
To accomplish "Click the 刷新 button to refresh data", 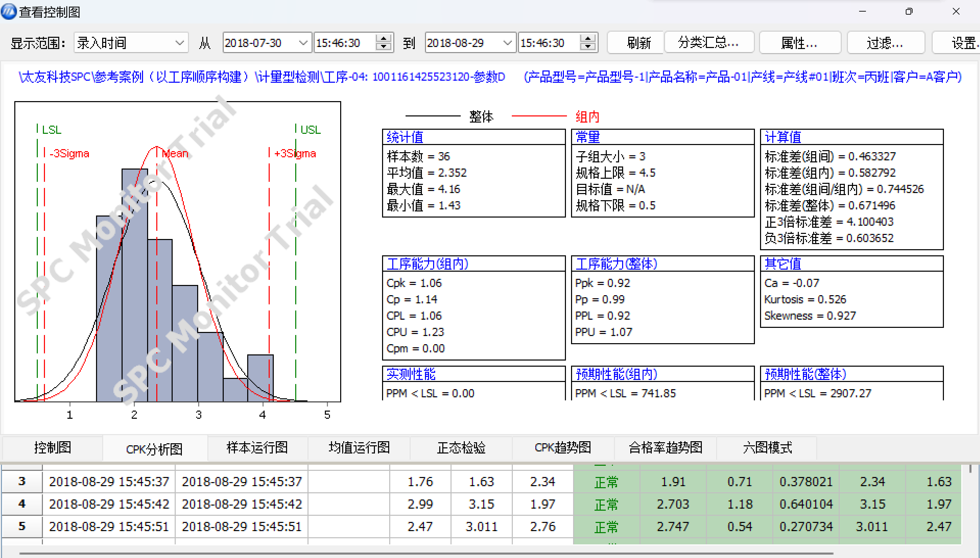I will click(635, 43).
